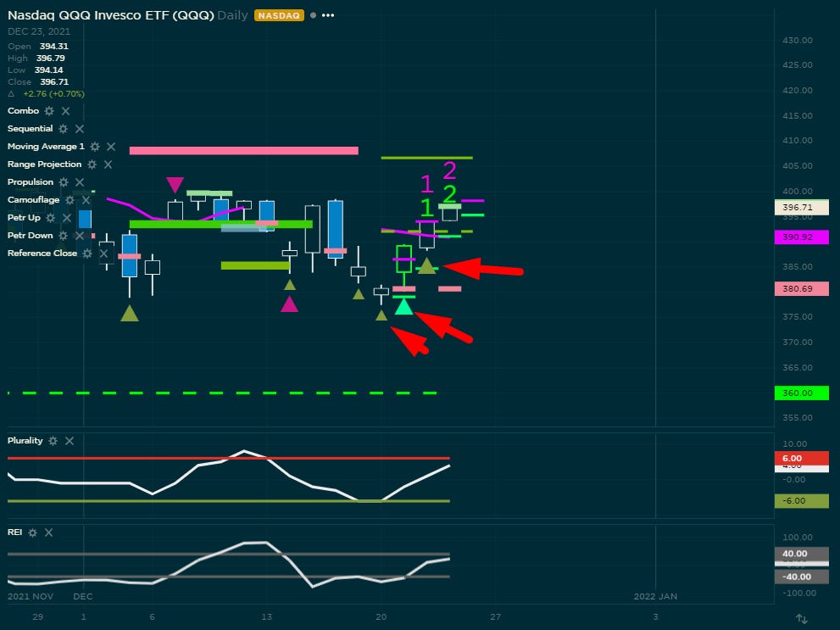Click the Plurality panel title
The width and height of the screenshot is (840, 630).
point(25,441)
